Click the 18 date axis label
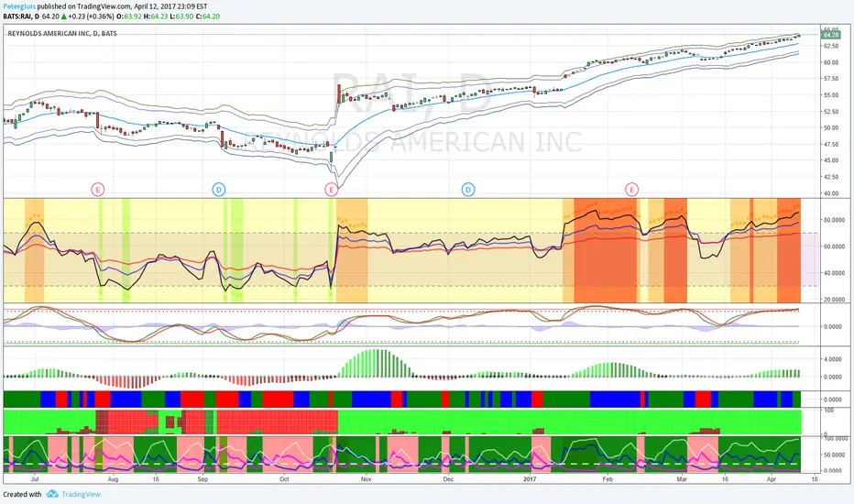This screenshot has height=504, width=854. [x=815, y=479]
